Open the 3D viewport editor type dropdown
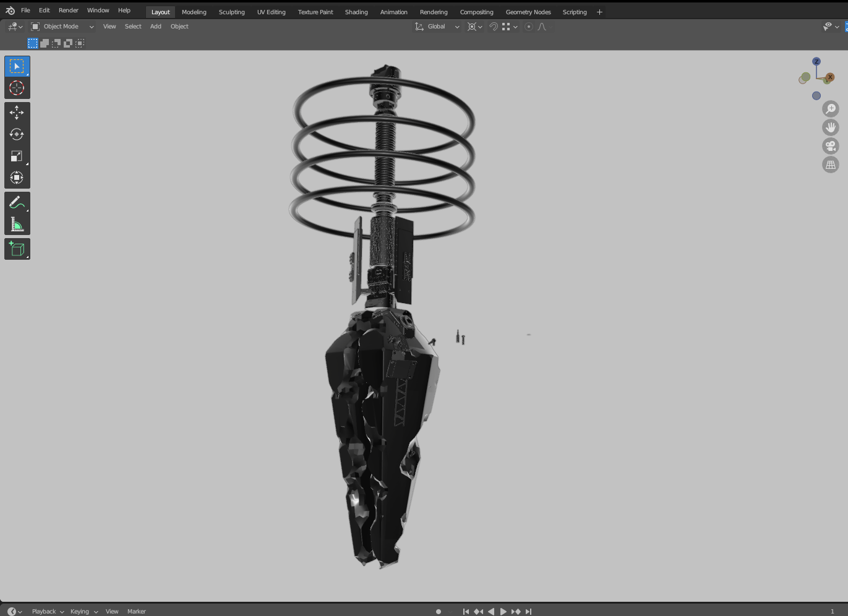848x616 pixels. (x=15, y=27)
